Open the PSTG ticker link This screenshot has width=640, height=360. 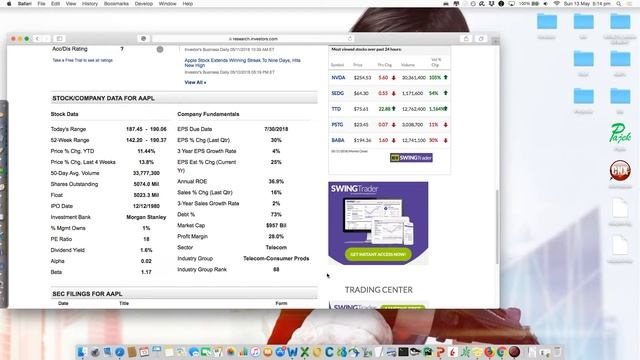(x=337, y=125)
